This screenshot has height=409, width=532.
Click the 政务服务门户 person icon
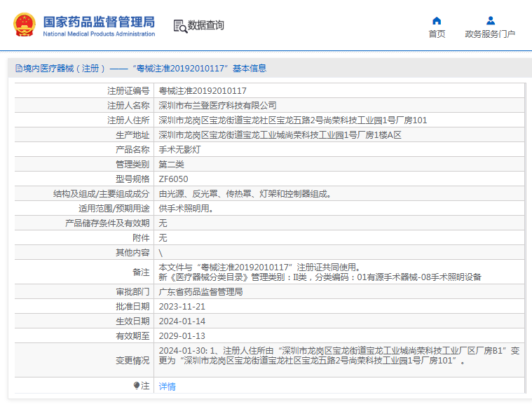tap(490, 20)
